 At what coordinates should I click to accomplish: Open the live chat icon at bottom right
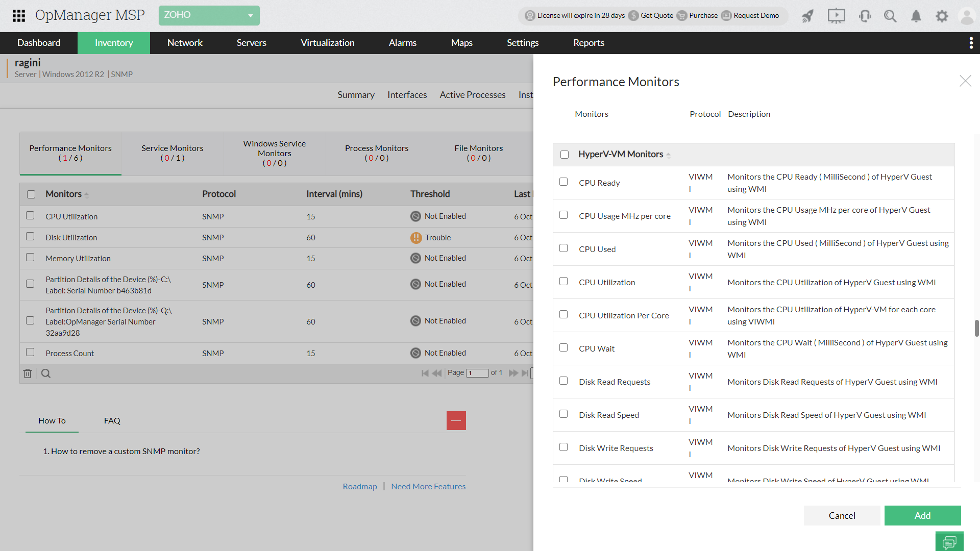[949, 542]
